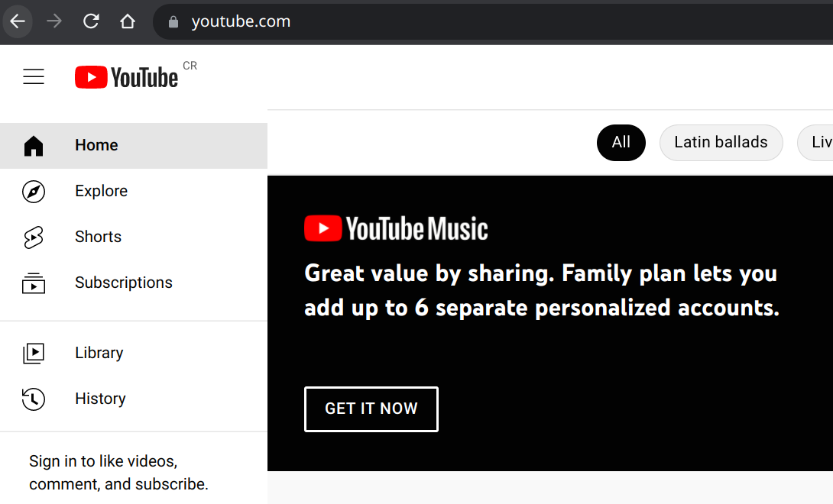The image size is (833, 504).
Task: Open History in the sidebar
Action: [x=133, y=399]
